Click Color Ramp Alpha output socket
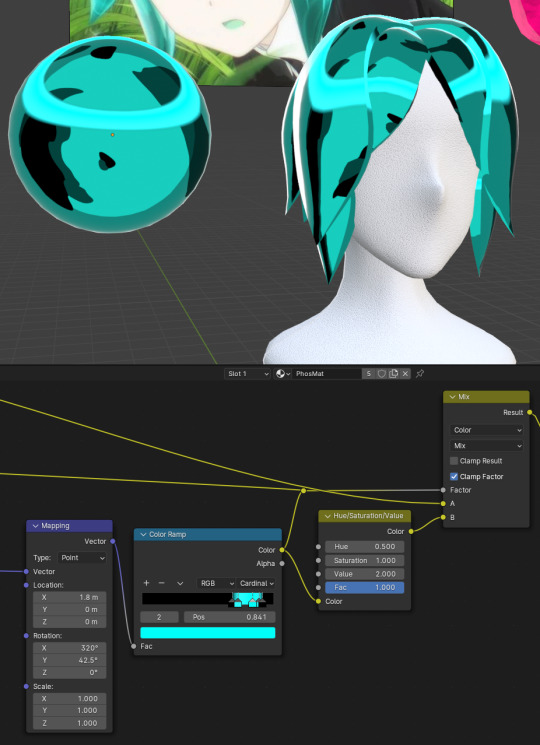 click(282, 564)
